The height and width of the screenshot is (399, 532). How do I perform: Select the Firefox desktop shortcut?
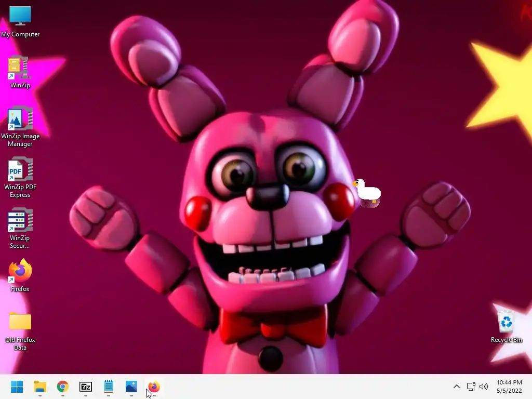click(20, 275)
